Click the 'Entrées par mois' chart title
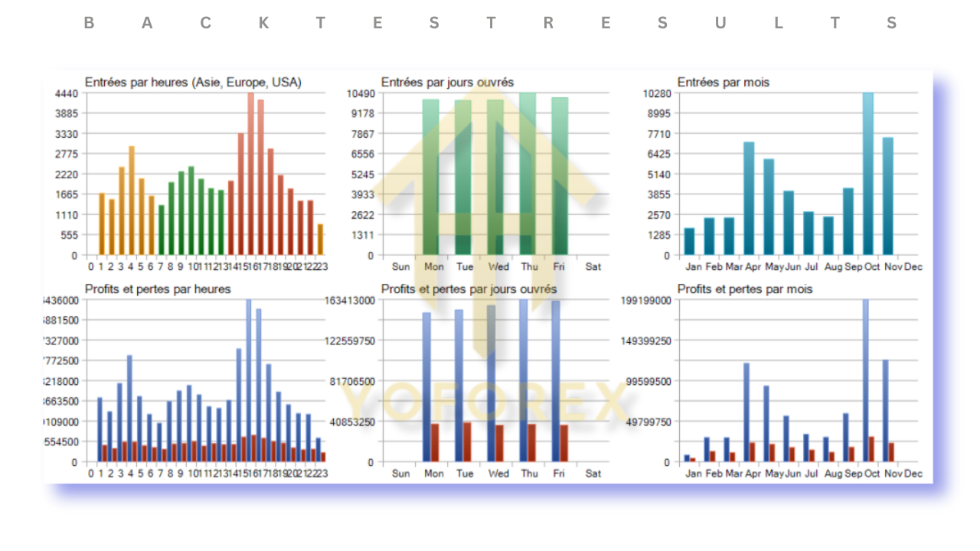Image resolution: width=980 pixels, height=551 pixels. click(723, 82)
